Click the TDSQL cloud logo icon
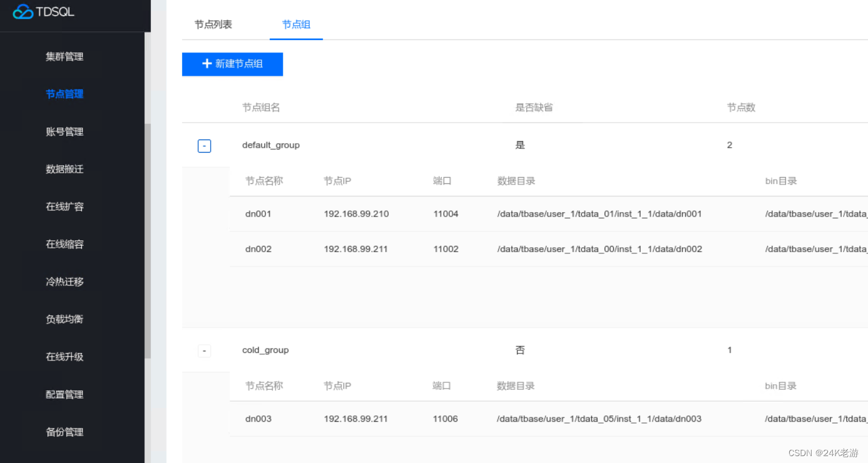 click(x=23, y=11)
